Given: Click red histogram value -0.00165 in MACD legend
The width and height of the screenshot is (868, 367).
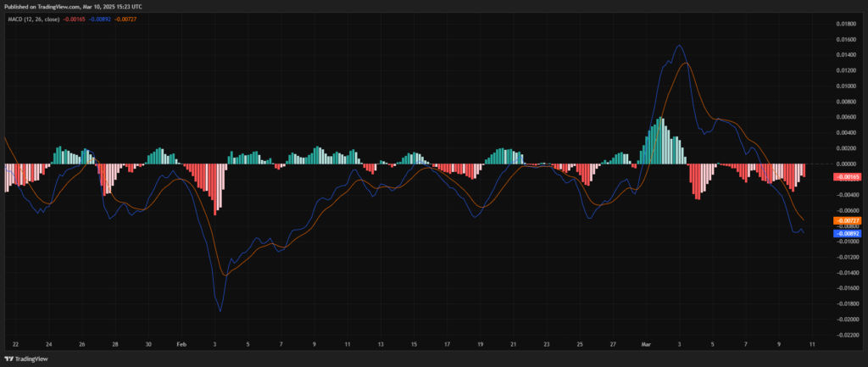Looking at the screenshot, I should coord(73,19).
